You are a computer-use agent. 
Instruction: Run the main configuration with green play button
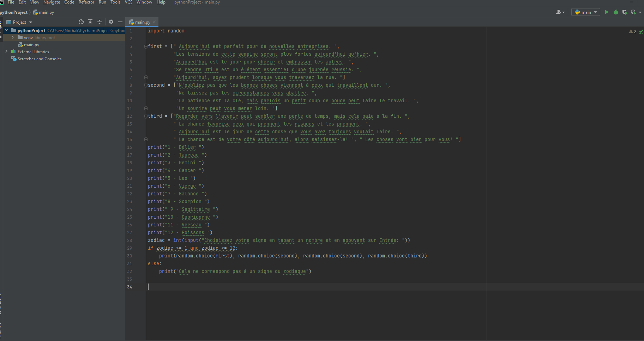(x=607, y=12)
